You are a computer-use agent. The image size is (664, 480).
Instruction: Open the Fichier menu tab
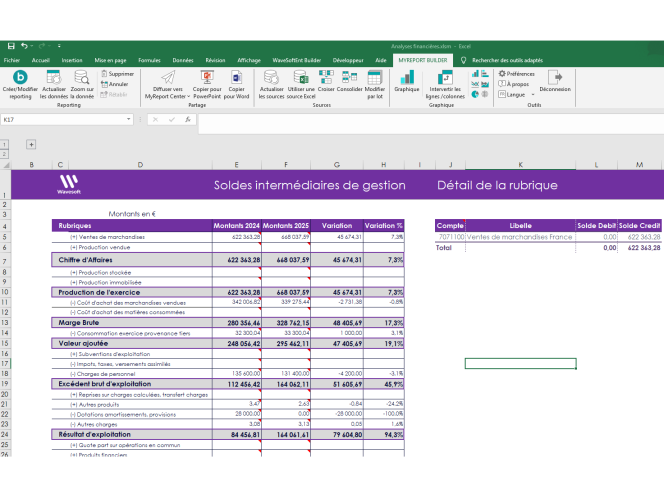pos(12,60)
